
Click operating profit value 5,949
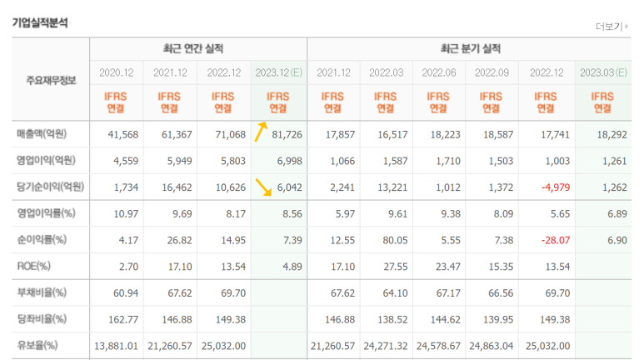coord(179,161)
